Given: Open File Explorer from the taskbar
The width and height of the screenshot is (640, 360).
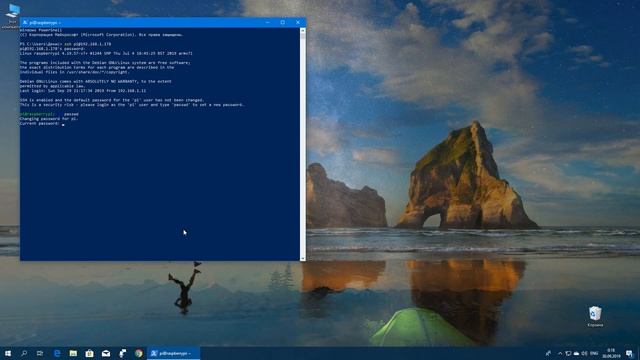Looking at the screenshot, I should (x=73, y=353).
